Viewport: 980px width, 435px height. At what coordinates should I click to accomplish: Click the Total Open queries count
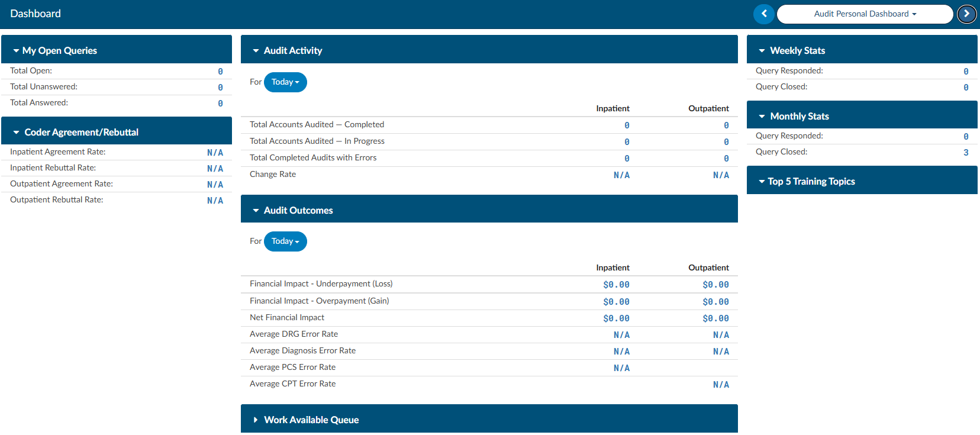tap(220, 71)
